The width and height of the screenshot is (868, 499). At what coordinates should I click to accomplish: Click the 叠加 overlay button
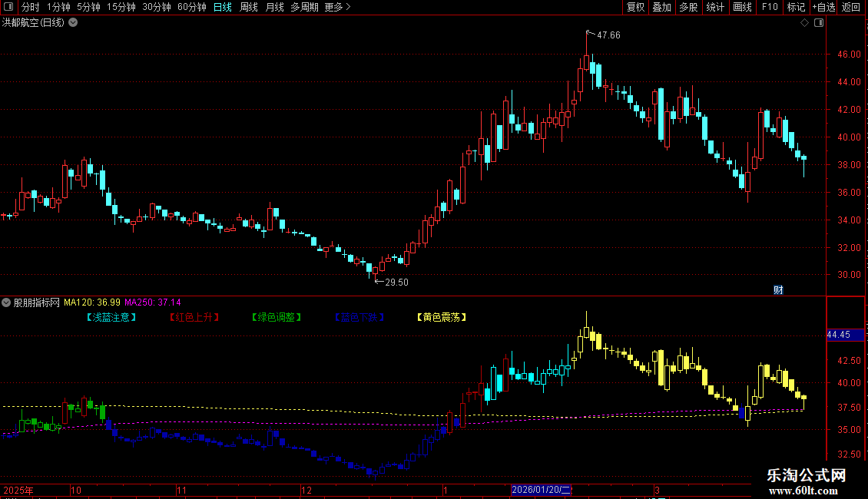click(661, 7)
